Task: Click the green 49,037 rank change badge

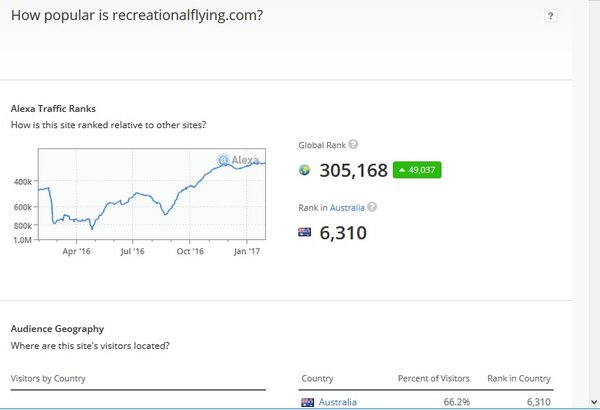Action: click(x=416, y=170)
